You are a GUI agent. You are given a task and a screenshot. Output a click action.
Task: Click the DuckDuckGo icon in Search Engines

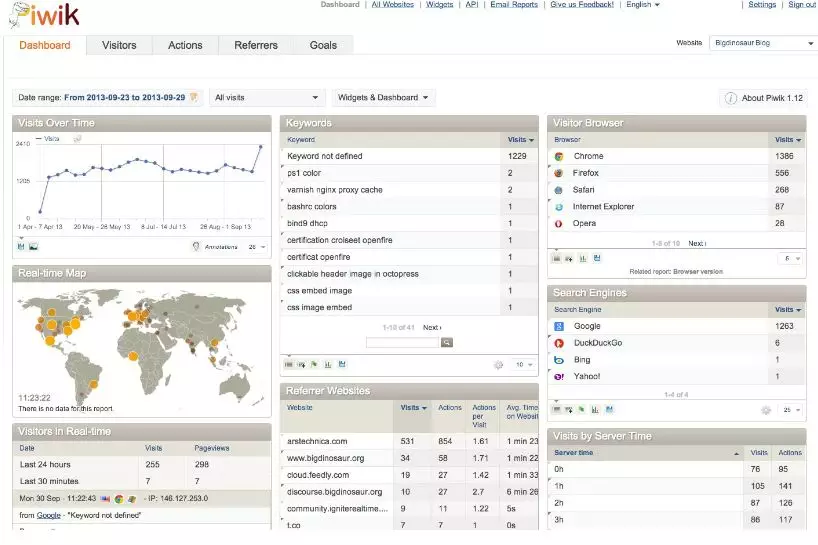point(559,343)
